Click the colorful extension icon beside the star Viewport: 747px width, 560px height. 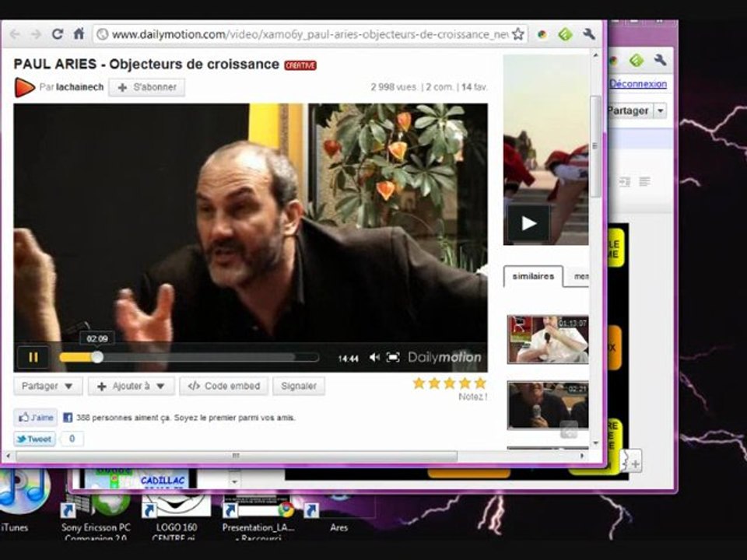click(x=542, y=34)
